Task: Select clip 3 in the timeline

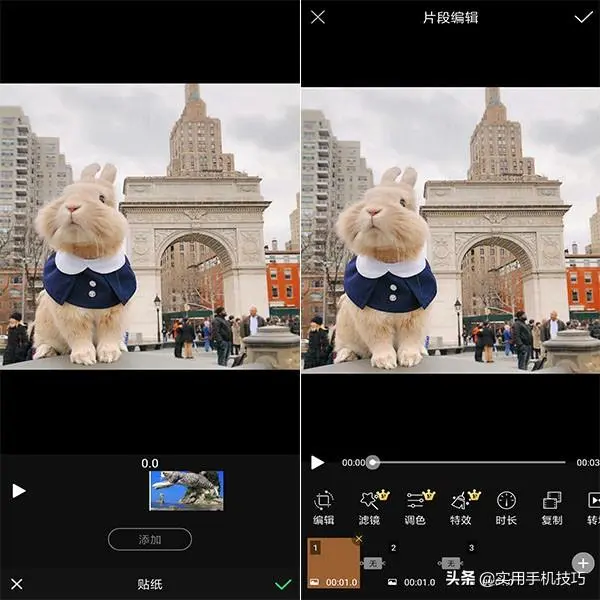Action: click(x=489, y=562)
